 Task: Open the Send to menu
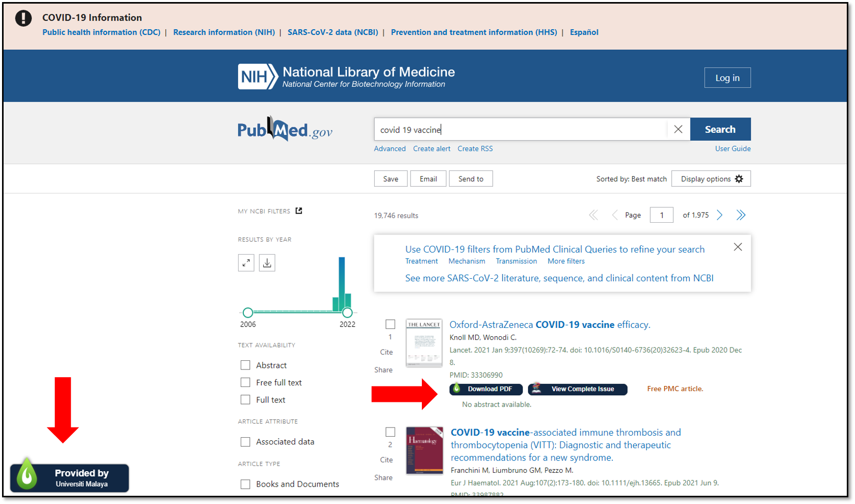pos(471,179)
